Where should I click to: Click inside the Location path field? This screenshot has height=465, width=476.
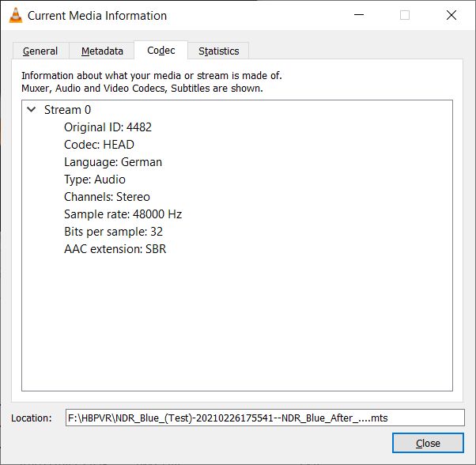click(x=266, y=418)
